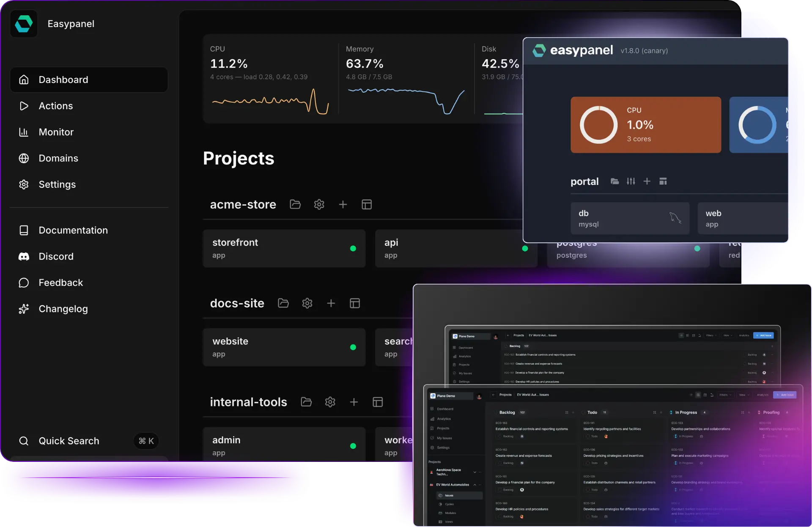Open the internal-tools folder icon
The width and height of the screenshot is (812, 527).
[306, 402]
